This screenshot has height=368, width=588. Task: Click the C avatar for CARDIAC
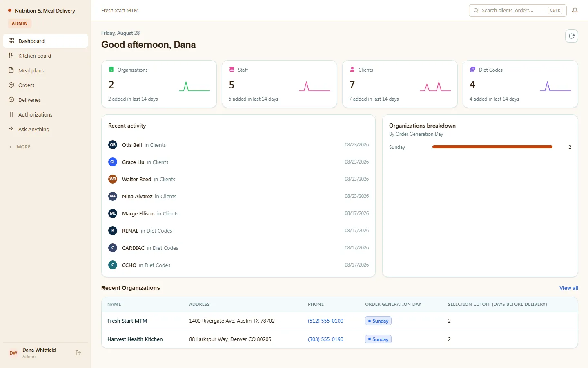(x=113, y=248)
